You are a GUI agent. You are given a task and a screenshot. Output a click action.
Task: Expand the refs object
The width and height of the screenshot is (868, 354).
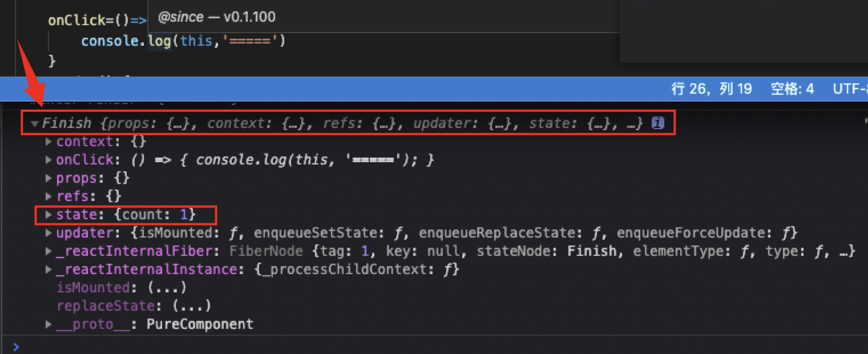tap(48, 196)
